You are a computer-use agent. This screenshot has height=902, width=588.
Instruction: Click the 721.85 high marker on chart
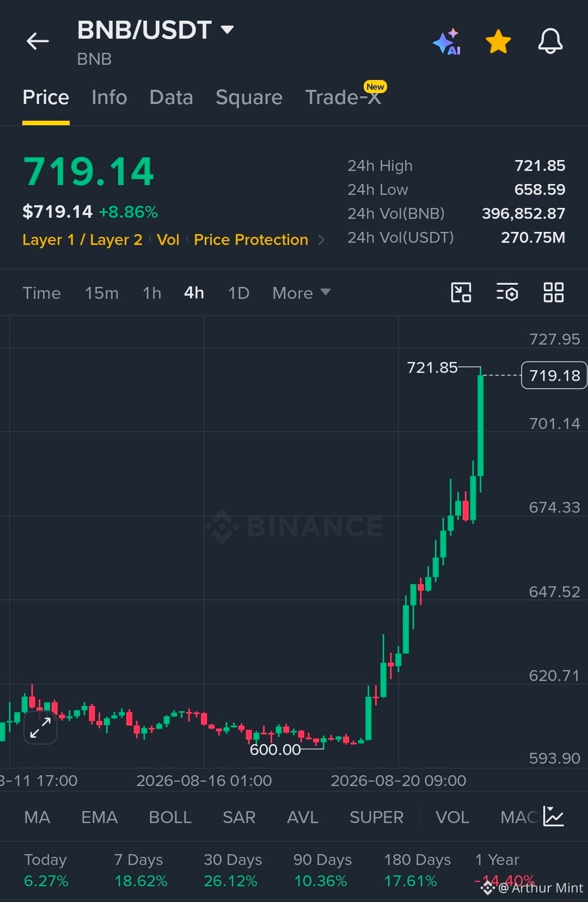point(432,367)
